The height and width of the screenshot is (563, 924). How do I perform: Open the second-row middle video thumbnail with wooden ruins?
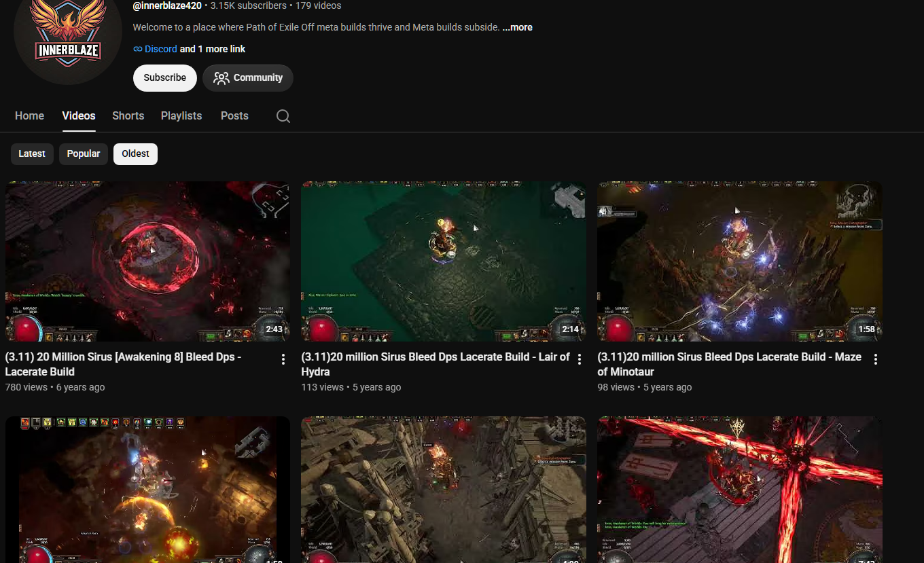click(x=444, y=490)
